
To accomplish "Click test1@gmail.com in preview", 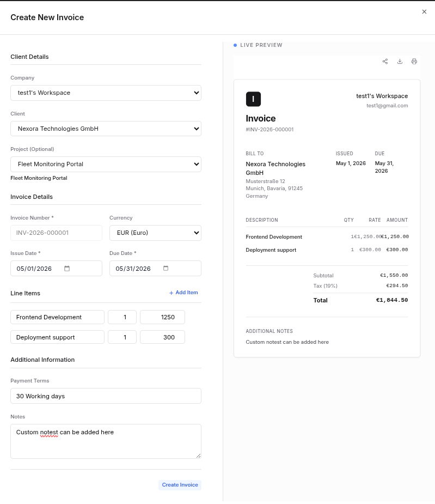I will click(387, 106).
